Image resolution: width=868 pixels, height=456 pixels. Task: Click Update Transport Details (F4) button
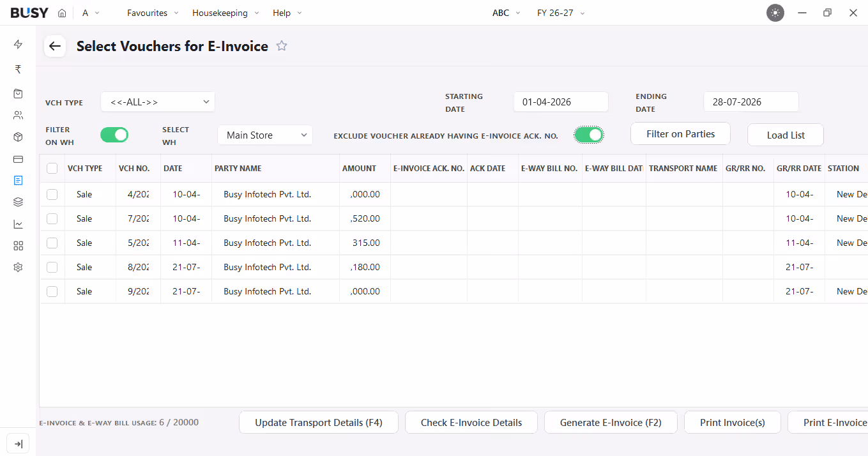319,423
